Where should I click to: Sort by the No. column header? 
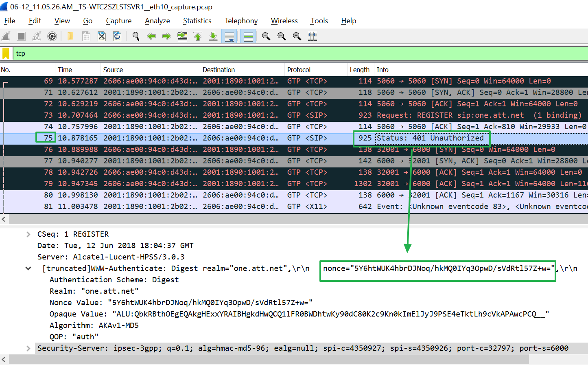coord(28,70)
